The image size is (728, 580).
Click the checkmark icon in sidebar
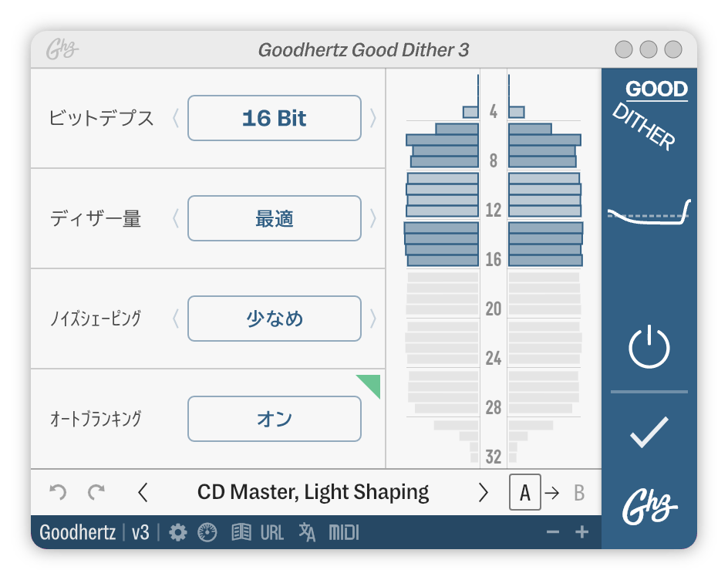click(649, 433)
